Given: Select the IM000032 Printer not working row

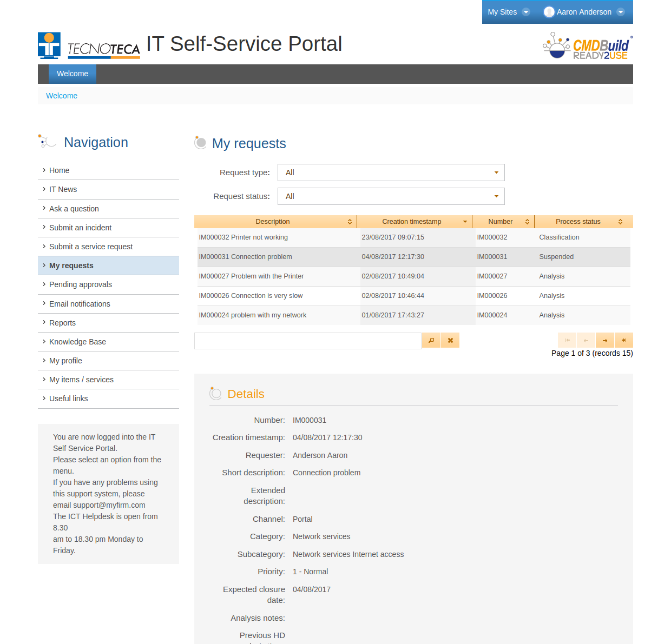Looking at the screenshot, I should pyautogui.click(x=244, y=237).
